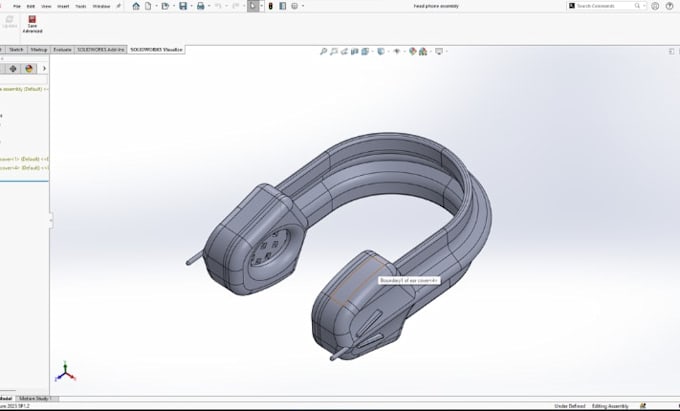Click Zoom to Fit magnifier icon
680x411 pixels.
tap(323, 52)
